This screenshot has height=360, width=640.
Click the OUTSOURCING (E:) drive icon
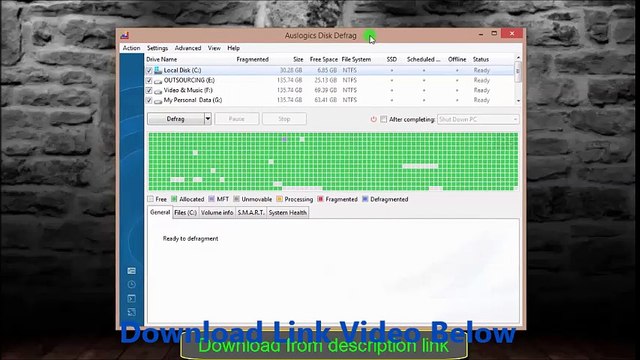(x=158, y=81)
